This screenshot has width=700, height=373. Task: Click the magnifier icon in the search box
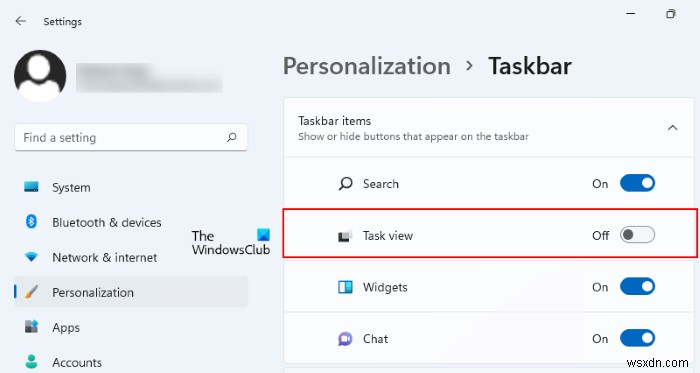point(231,137)
